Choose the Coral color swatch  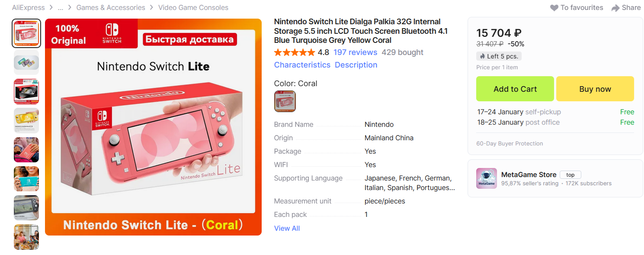coord(285,101)
